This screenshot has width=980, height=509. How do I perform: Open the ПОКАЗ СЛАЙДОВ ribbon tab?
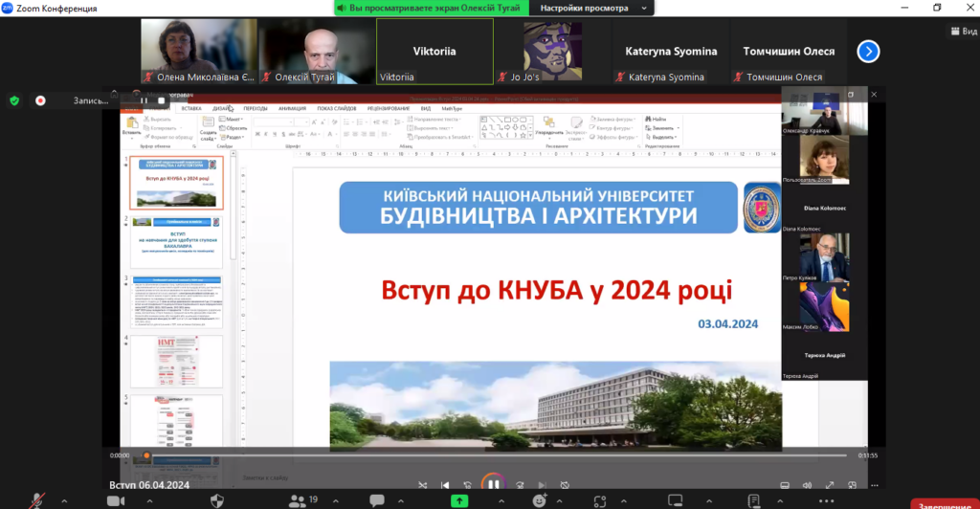[x=336, y=109]
